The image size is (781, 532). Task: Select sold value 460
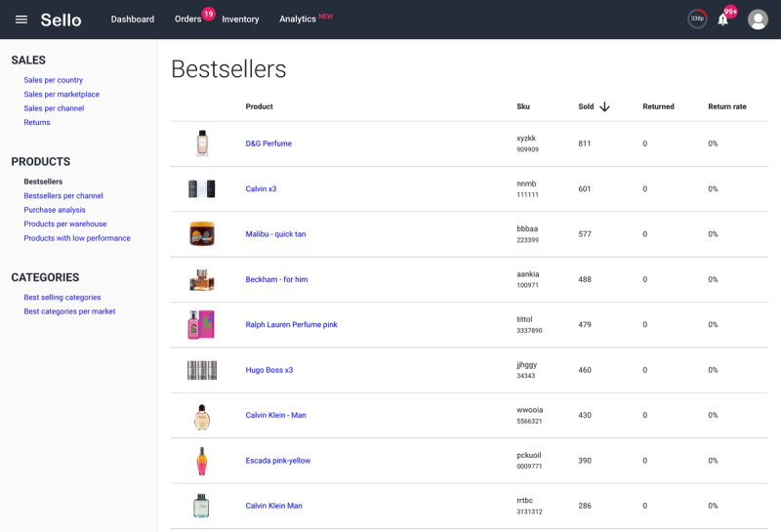[x=585, y=370]
